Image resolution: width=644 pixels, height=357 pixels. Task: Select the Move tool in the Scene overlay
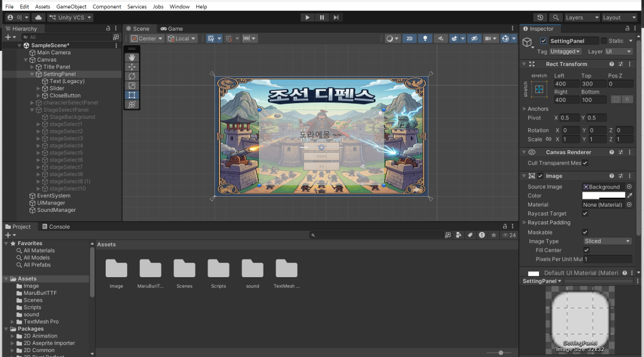(131, 67)
